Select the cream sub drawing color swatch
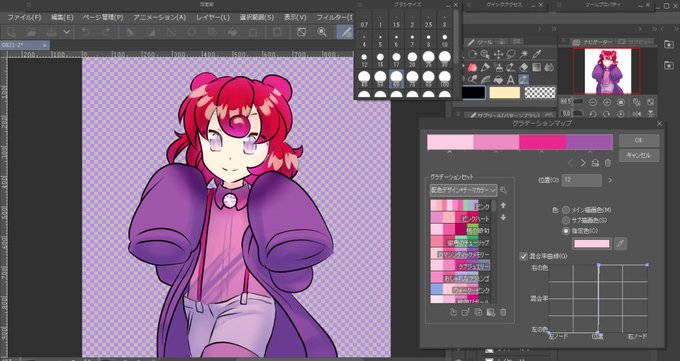Image resolution: width=680 pixels, height=361 pixels. (504, 92)
